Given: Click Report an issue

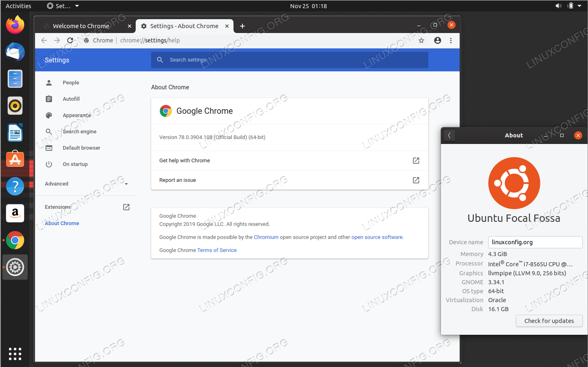Looking at the screenshot, I should [x=289, y=180].
